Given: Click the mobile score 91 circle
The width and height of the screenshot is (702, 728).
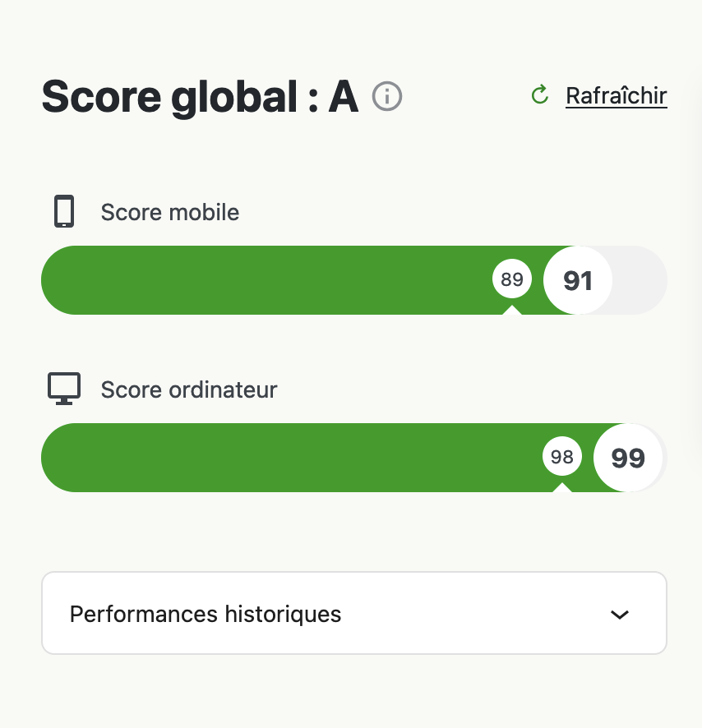Looking at the screenshot, I should (x=578, y=280).
